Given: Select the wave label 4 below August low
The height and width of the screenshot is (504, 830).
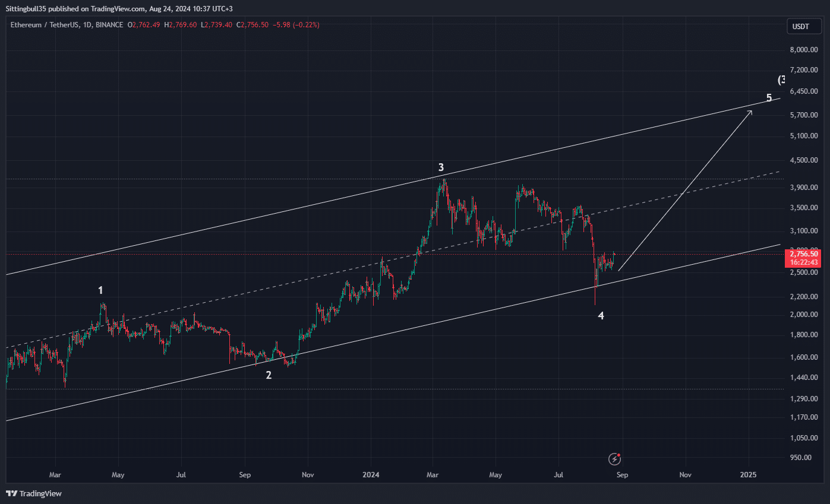Looking at the screenshot, I should coord(601,316).
